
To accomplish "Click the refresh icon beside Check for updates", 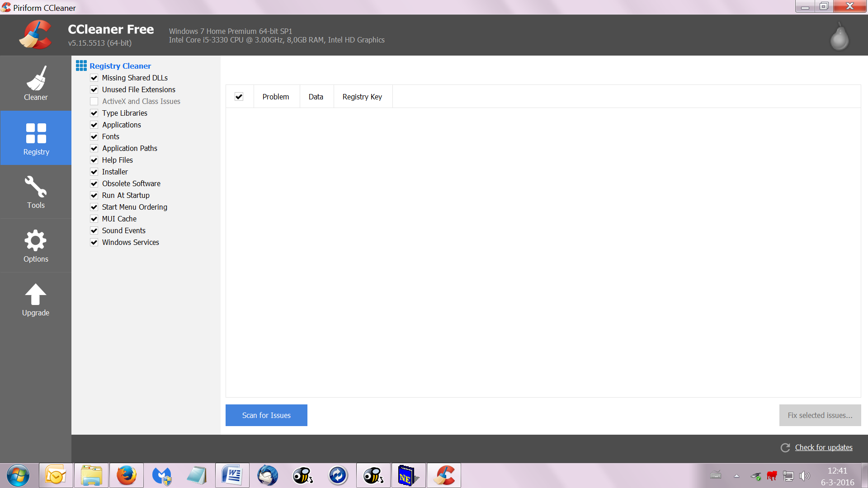I will pyautogui.click(x=785, y=447).
